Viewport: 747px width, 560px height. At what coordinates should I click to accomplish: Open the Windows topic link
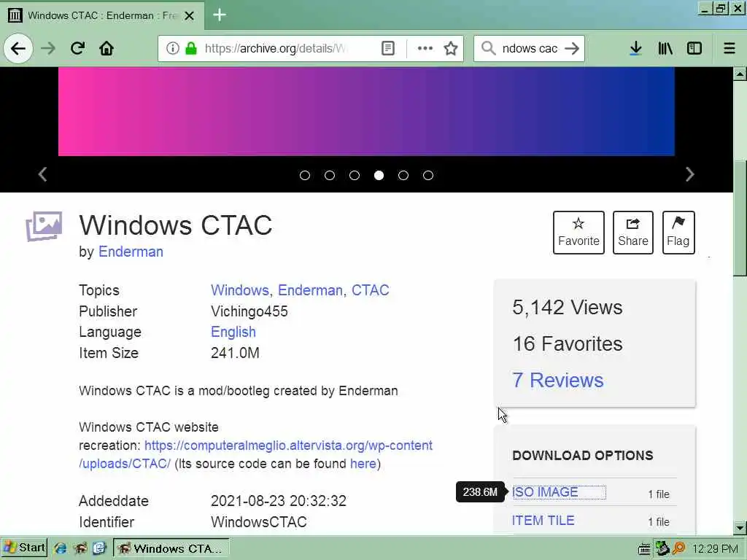pos(239,290)
